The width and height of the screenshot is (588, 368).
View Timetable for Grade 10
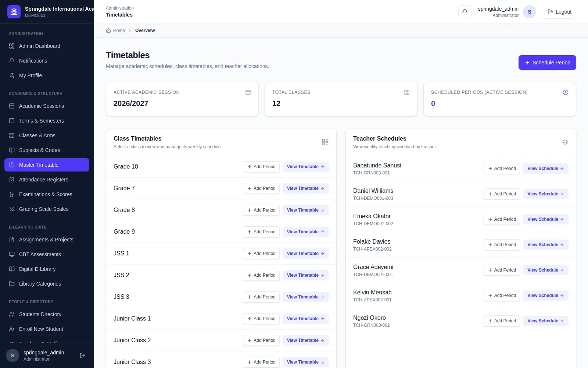tap(305, 167)
